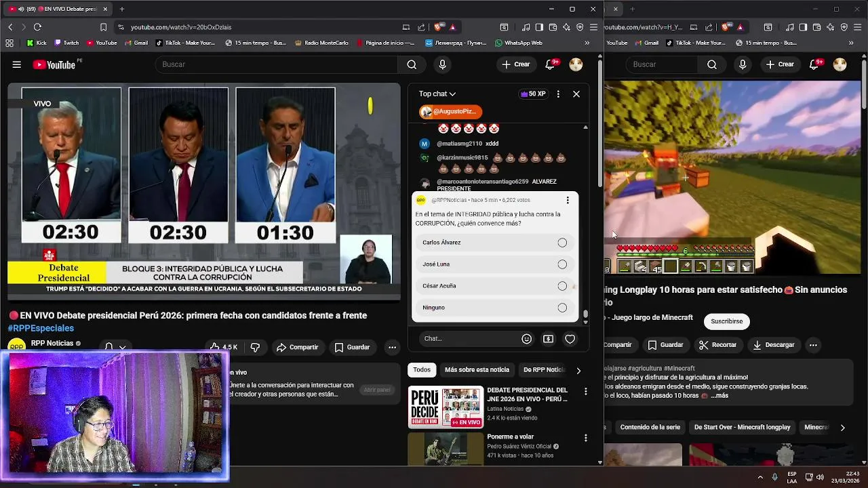Click Super Chat purchase icon in chat

548,339
